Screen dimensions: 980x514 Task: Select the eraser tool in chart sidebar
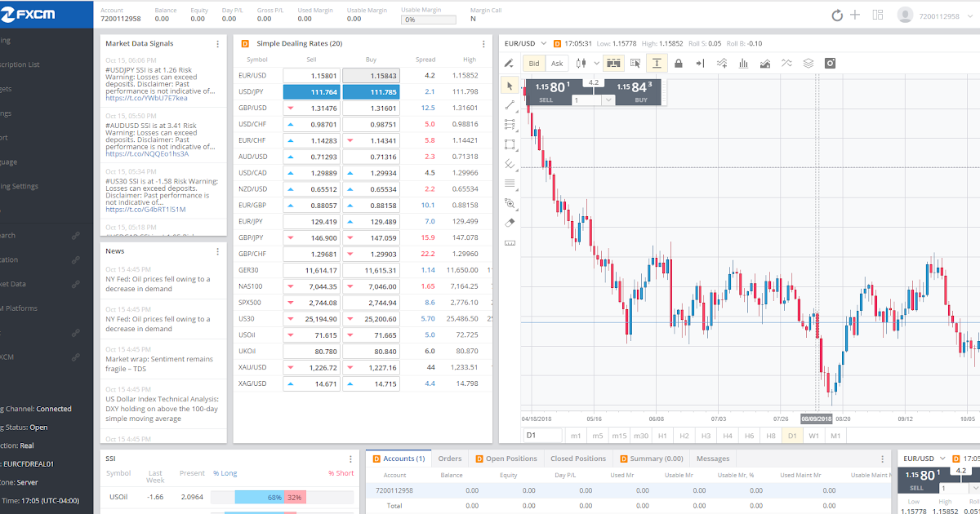click(x=510, y=222)
